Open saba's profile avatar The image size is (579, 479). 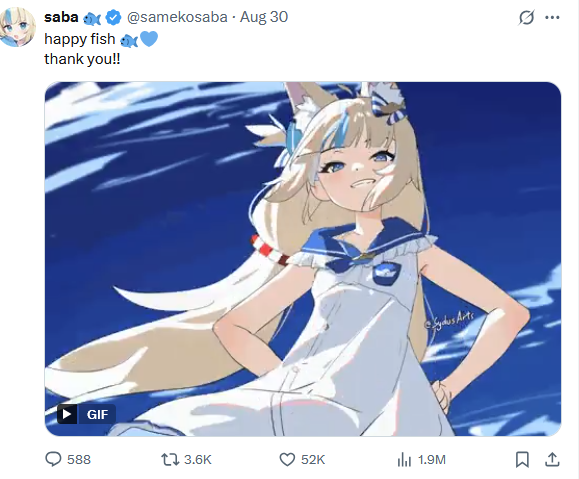pyautogui.click(x=17, y=27)
